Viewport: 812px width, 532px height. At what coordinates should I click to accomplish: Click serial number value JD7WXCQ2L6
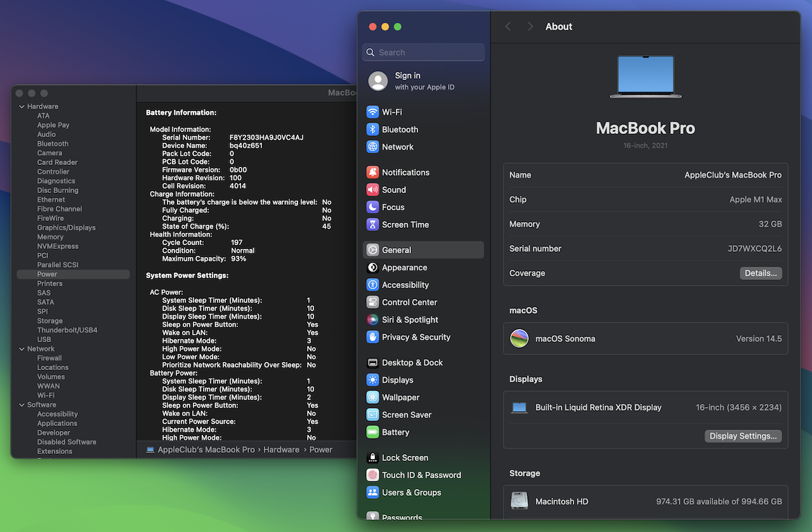coord(754,249)
